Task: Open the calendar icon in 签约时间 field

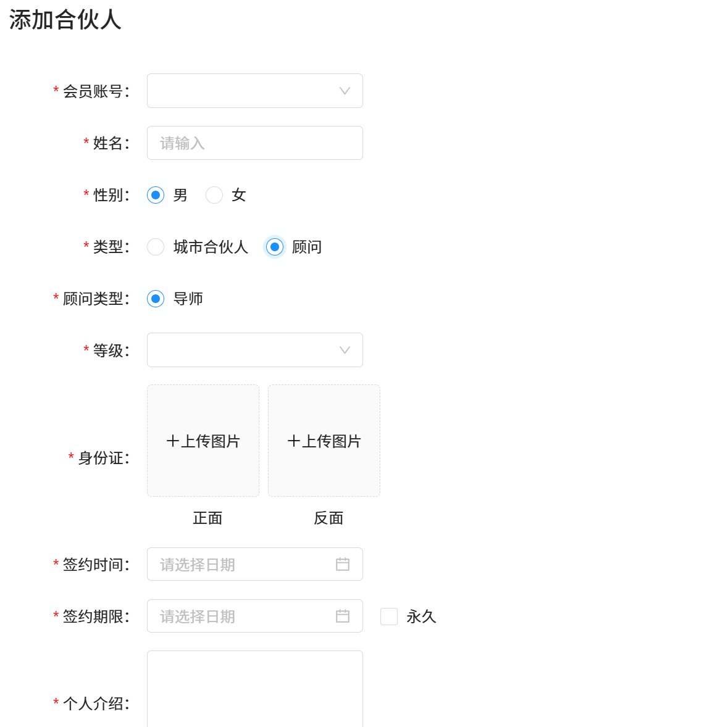Action: (x=343, y=563)
